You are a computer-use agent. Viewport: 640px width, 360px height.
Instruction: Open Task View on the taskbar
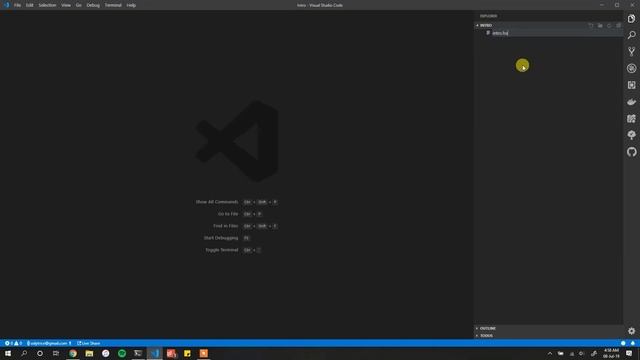point(56,353)
